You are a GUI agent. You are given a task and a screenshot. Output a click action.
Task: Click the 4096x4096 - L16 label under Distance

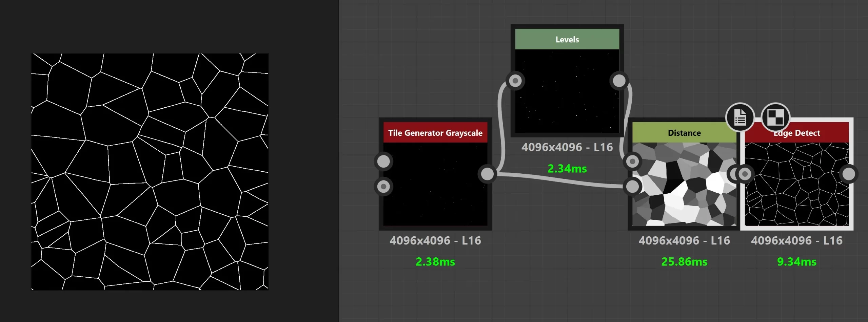(684, 240)
